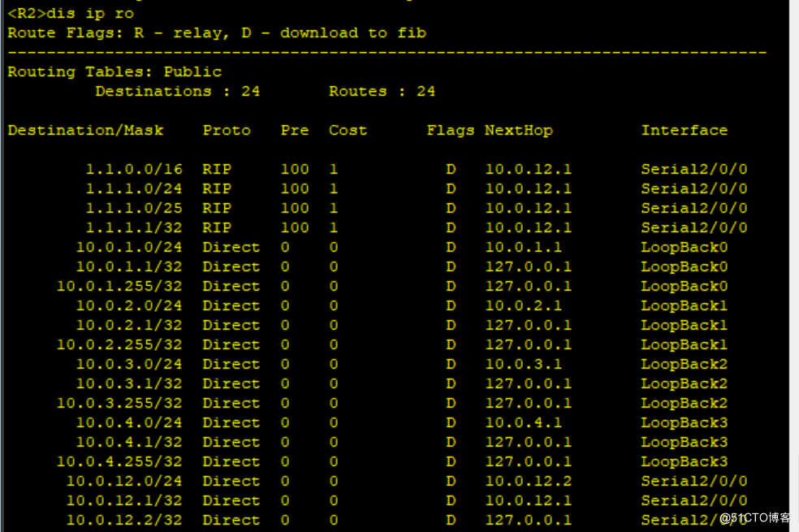
Task: Select destination 10.0.12.2/32
Action: (x=124, y=521)
